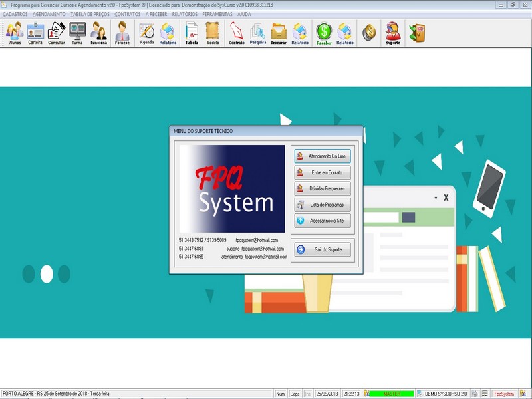This screenshot has height=399, width=532.
Task: Open the CONTRATOS menu
Action: click(x=127, y=14)
